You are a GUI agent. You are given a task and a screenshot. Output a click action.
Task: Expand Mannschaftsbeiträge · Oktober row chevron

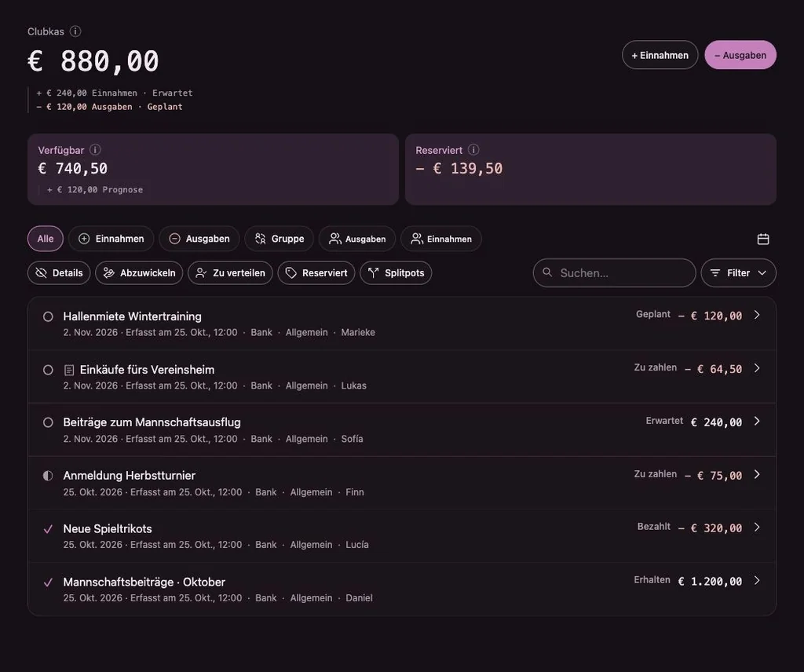coord(757,580)
